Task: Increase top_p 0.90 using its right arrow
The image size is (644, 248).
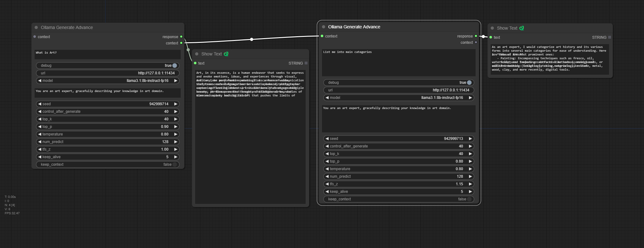Action: [x=176, y=127]
